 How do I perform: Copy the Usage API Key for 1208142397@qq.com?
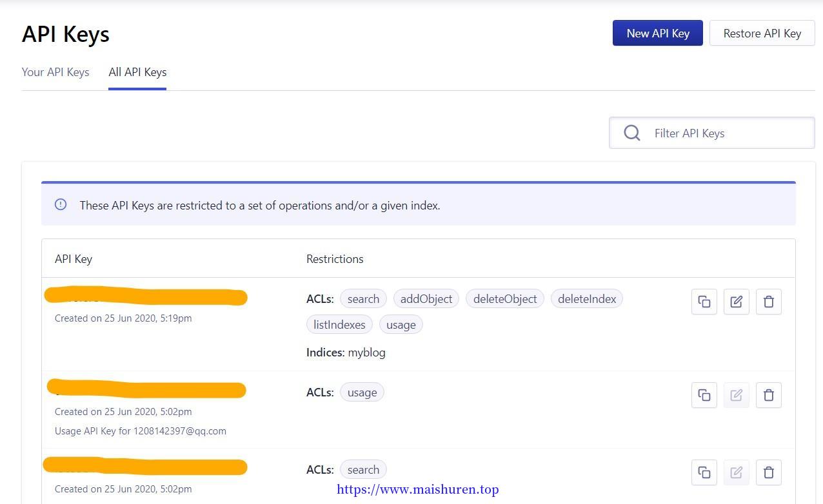704,395
